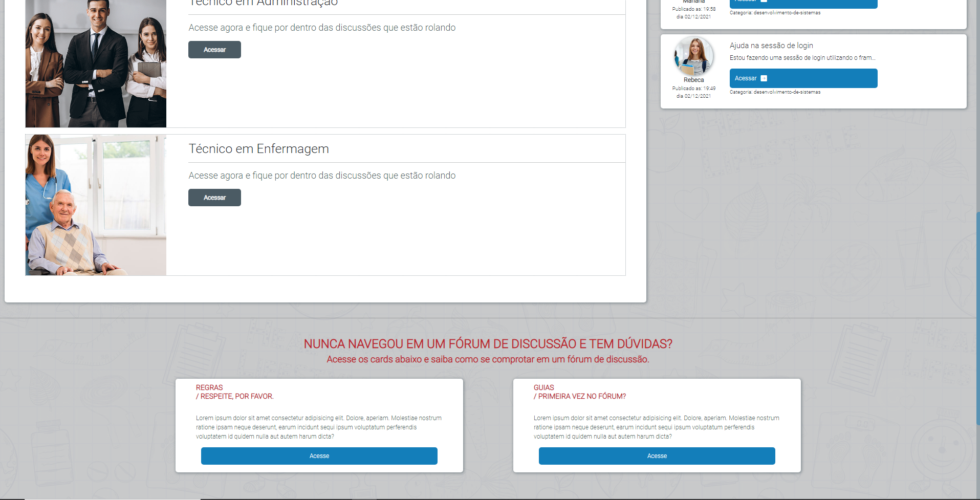The height and width of the screenshot is (500, 980).
Task: Click '/ RESPEITE, POR FAVOR.' subtitle
Action: click(x=235, y=396)
